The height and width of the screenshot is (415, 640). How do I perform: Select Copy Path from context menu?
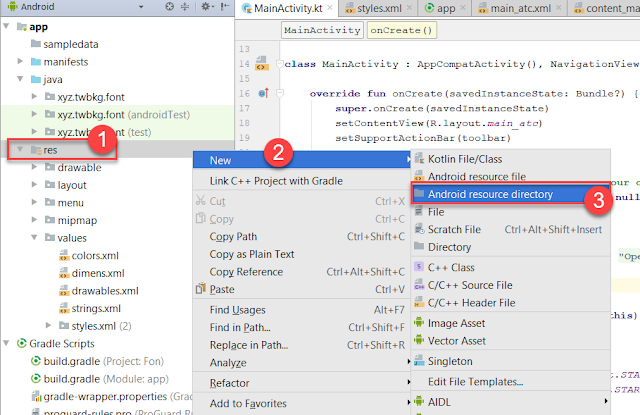[x=302, y=237]
